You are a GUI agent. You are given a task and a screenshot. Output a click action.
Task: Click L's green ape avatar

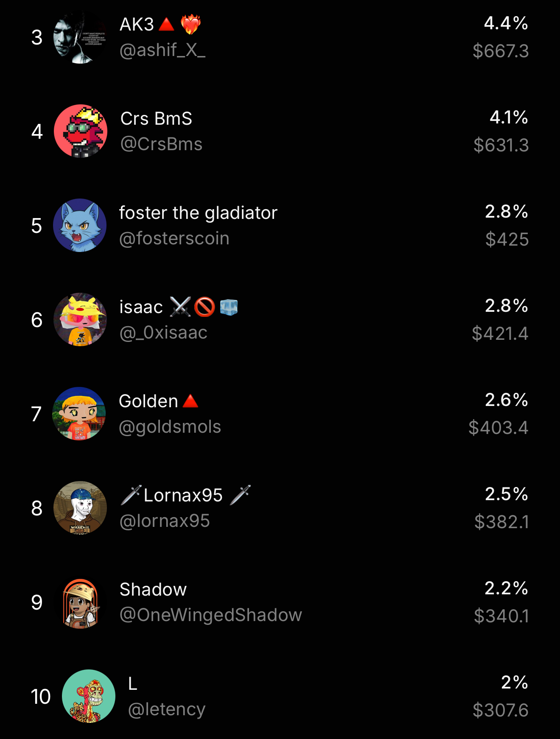(89, 696)
